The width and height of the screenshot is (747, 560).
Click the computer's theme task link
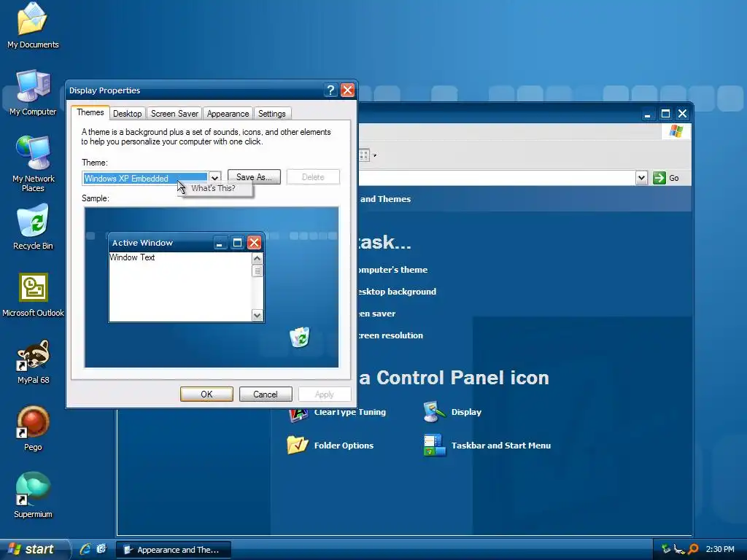[392, 270]
